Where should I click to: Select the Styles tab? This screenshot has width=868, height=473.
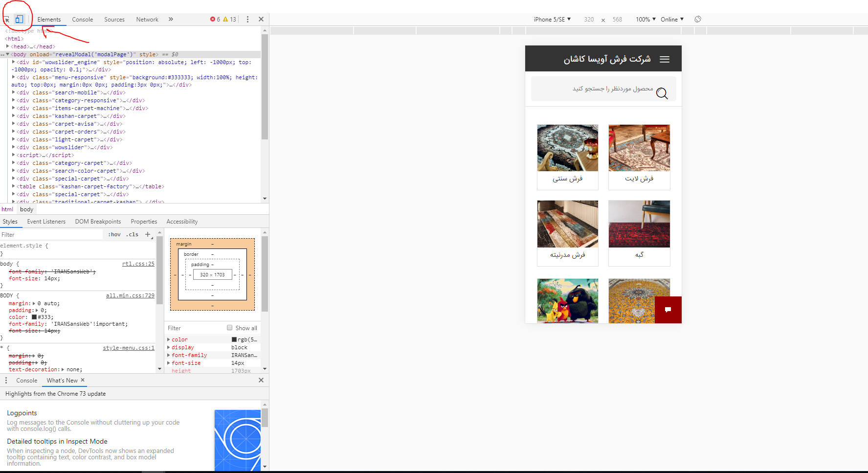pyautogui.click(x=10, y=222)
